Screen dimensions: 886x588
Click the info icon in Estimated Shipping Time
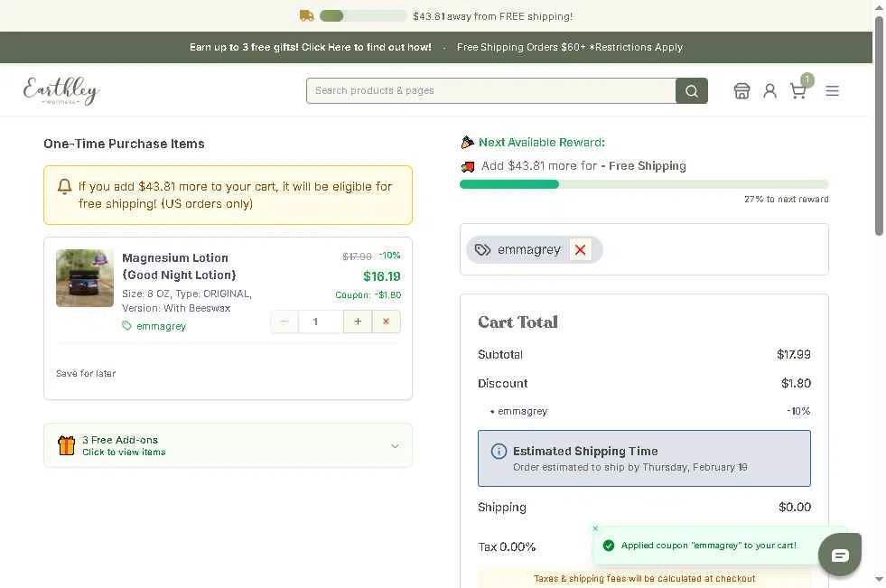[499, 451]
